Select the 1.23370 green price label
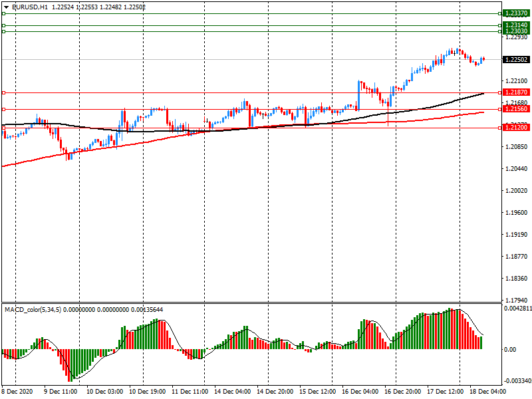 click(x=516, y=13)
